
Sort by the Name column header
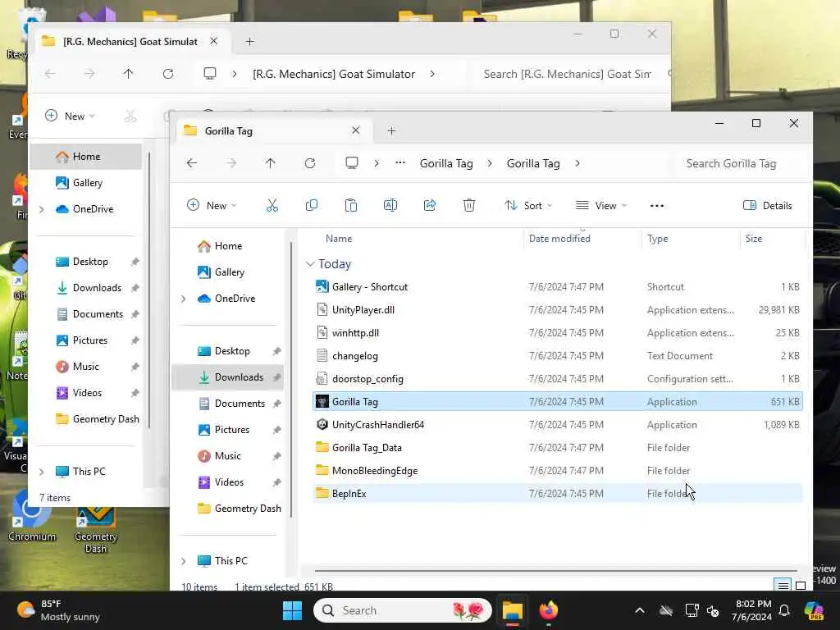click(339, 239)
